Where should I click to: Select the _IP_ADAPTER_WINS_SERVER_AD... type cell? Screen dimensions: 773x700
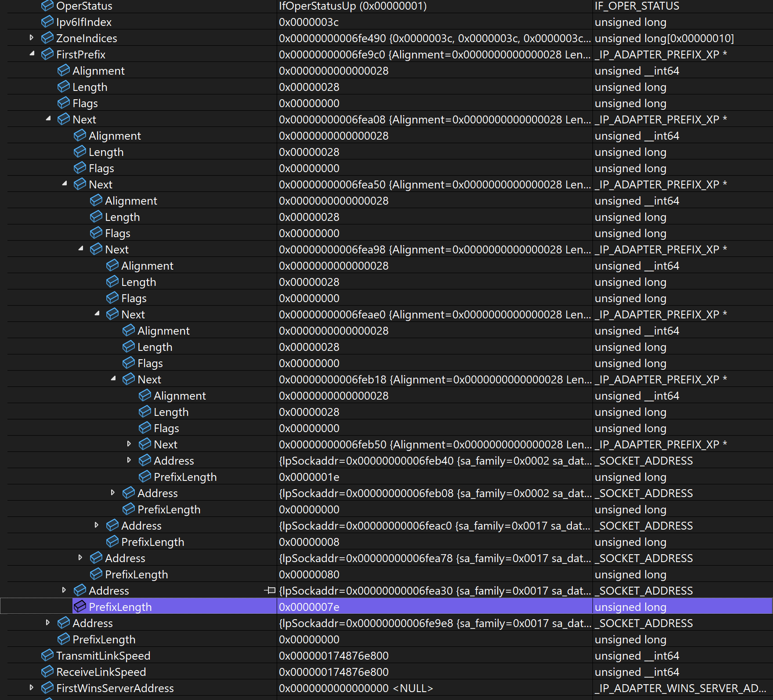[x=680, y=688]
